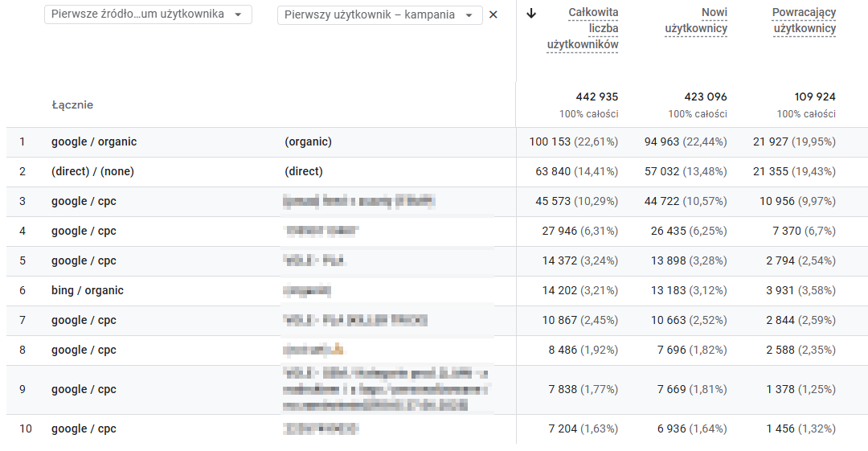868x451 pixels.
Task: Click returning users value 7 370 (6,7%)
Action: click(x=805, y=231)
